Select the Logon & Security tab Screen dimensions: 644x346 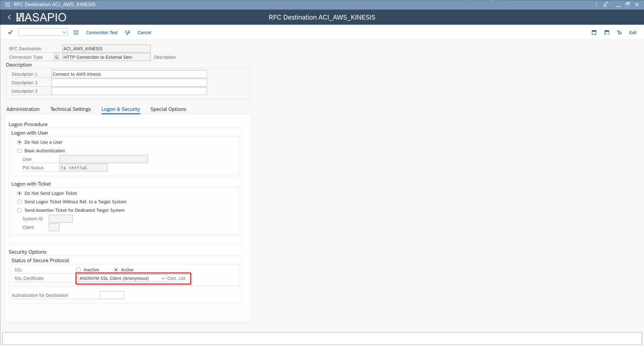[121, 109]
